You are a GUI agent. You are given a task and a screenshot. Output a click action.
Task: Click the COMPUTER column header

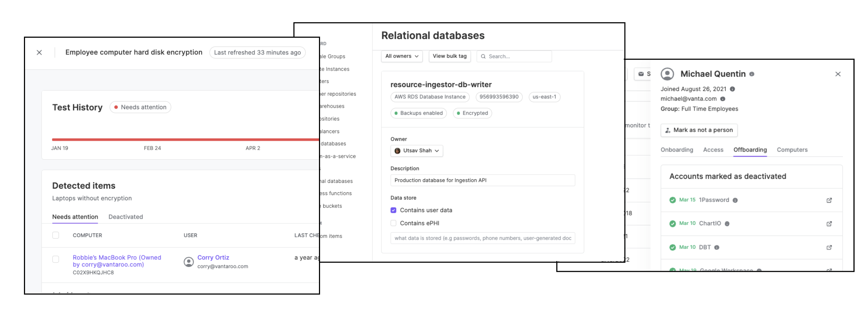coord(87,235)
